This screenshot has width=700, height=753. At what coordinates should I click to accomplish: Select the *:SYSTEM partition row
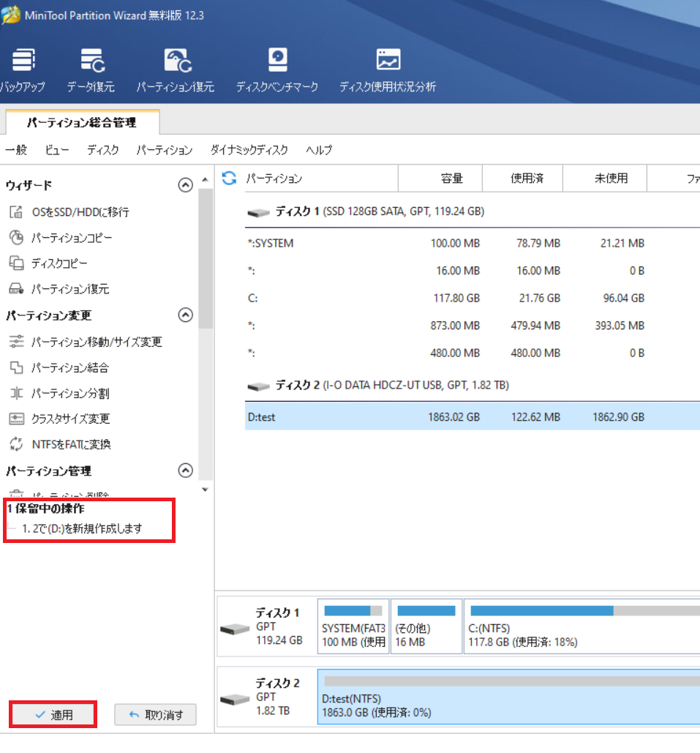click(473, 243)
